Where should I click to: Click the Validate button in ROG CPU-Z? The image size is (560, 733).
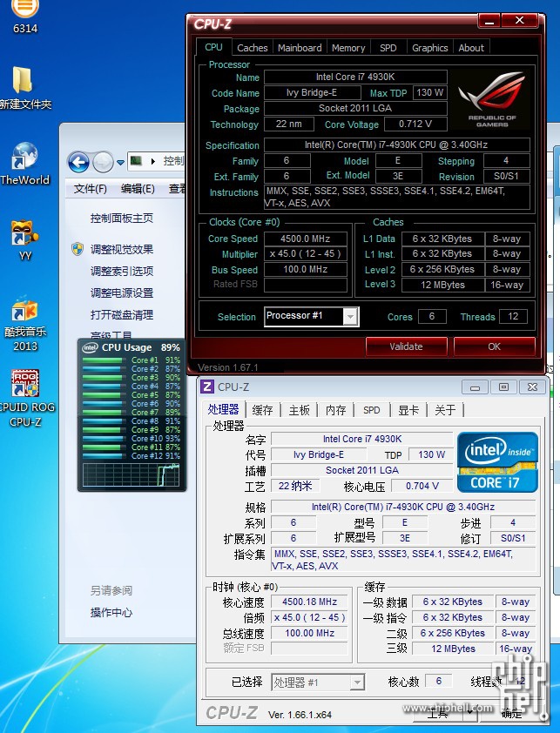coord(406,346)
